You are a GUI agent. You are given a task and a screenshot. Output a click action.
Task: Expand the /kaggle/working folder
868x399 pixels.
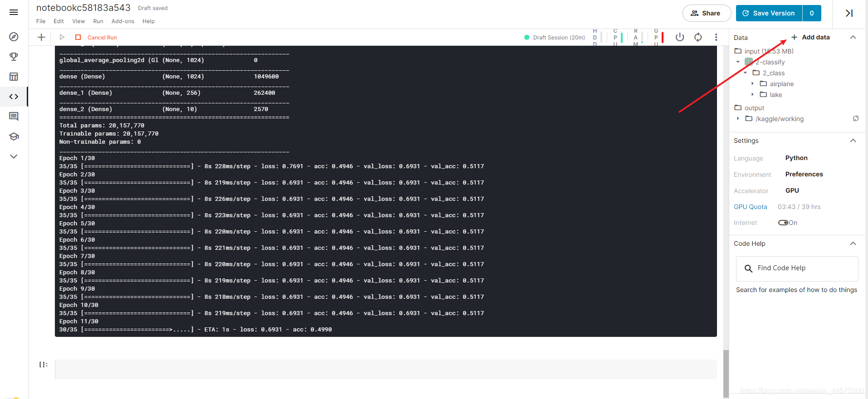pos(738,119)
